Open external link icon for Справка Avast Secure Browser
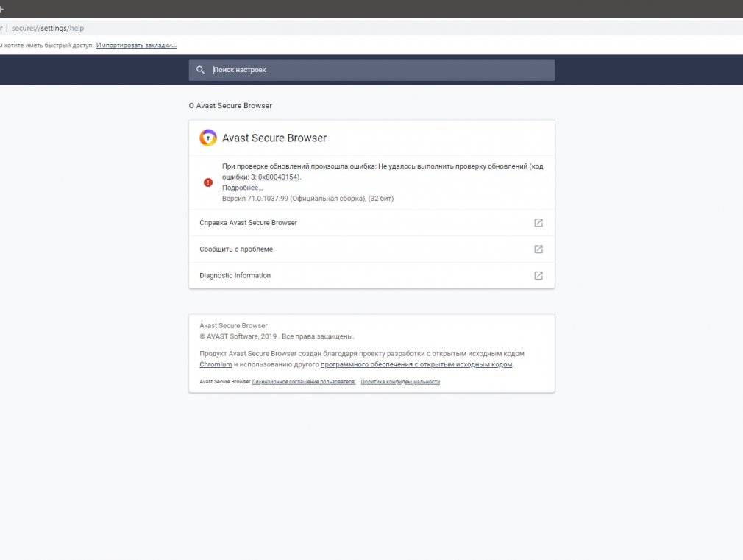 [538, 223]
